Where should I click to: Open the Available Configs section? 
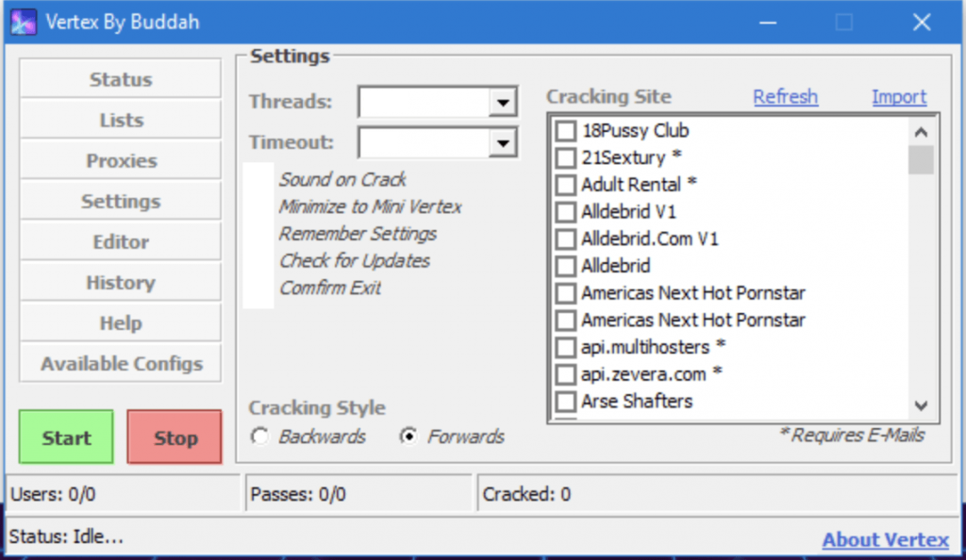tap(121, 364)
